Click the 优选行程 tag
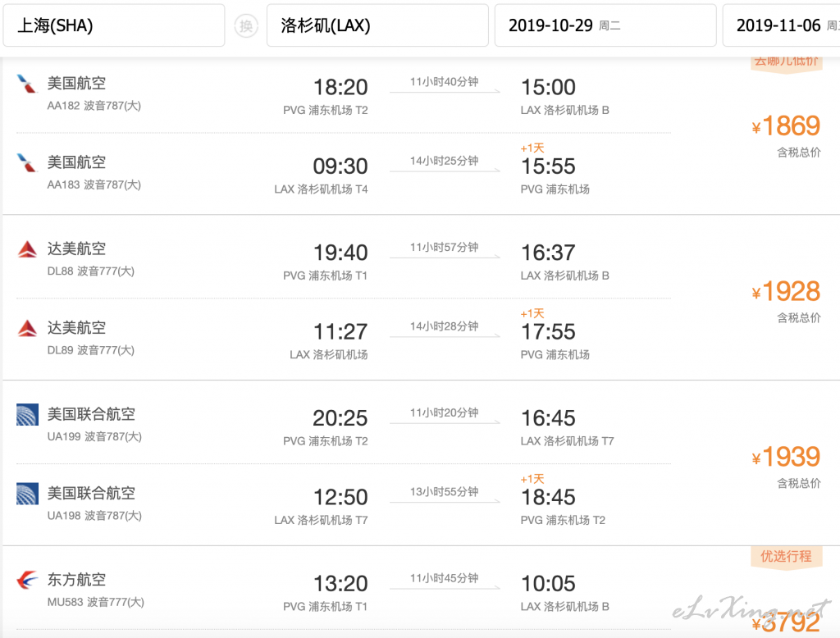840x638 pixels. (786, 557)
